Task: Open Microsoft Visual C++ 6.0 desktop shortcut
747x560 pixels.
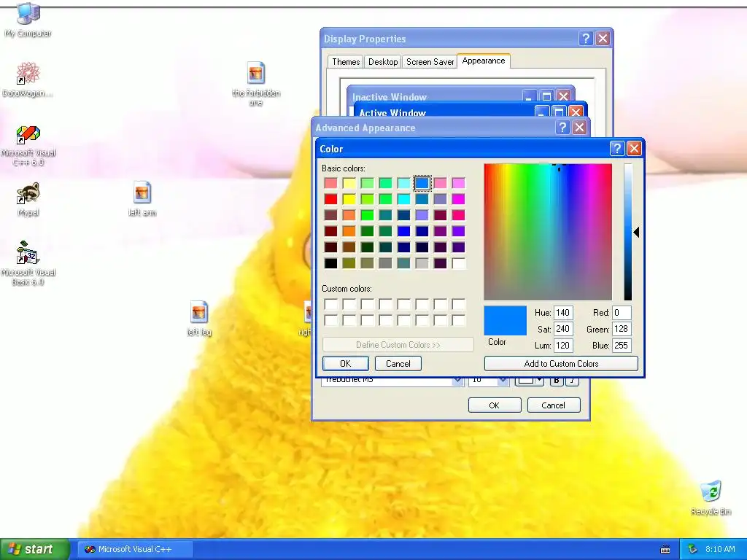Action: 28,146
